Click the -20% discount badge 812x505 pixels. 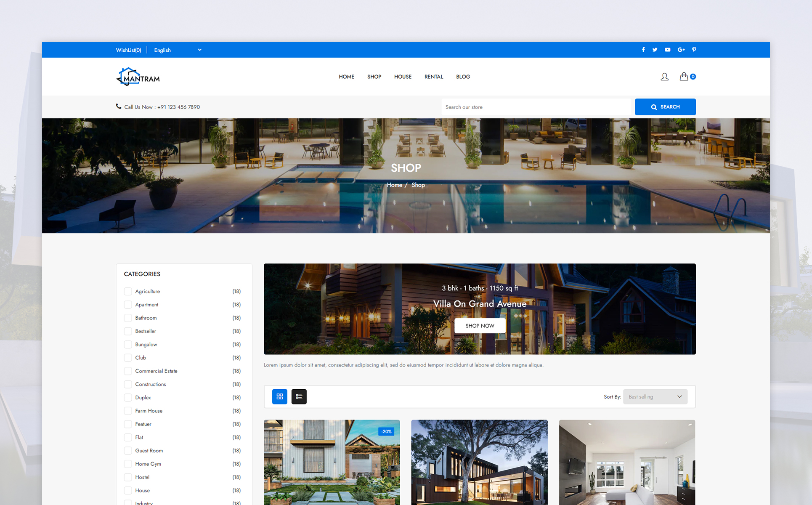click(x=386, y=431)
